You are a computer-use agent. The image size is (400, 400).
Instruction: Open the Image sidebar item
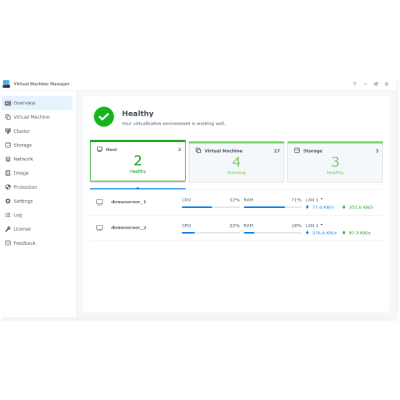tap(37, 173)
